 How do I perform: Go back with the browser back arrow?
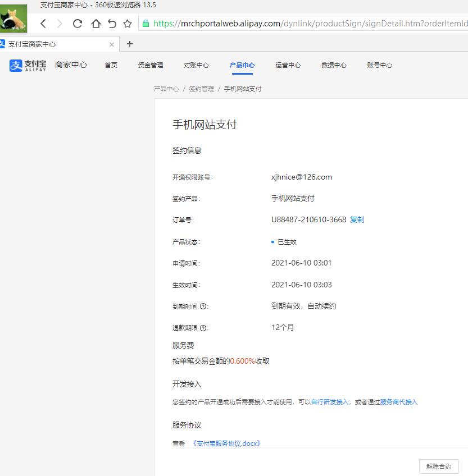[x=43, y=24]
